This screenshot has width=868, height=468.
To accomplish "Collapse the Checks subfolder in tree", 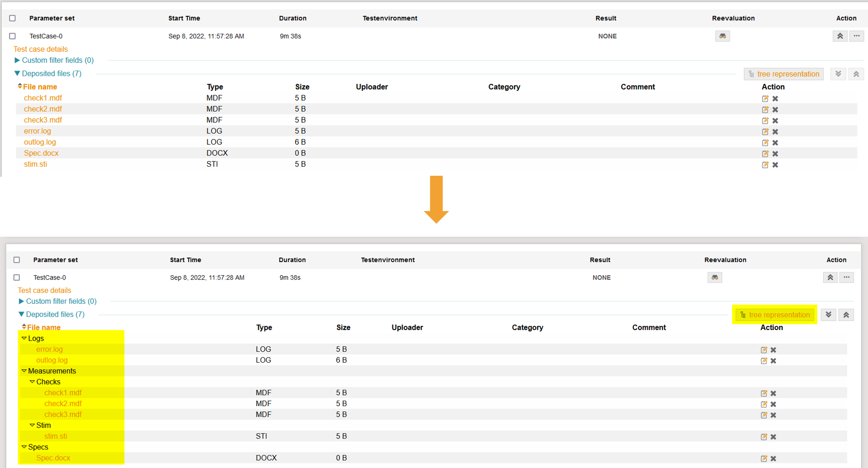I will pyautogui.click(x=32, y=382).
